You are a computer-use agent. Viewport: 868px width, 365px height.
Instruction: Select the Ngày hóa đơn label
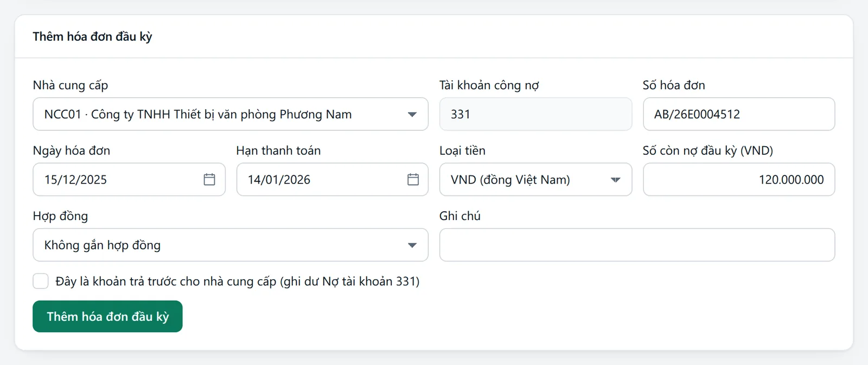click(x=72, y=150)
